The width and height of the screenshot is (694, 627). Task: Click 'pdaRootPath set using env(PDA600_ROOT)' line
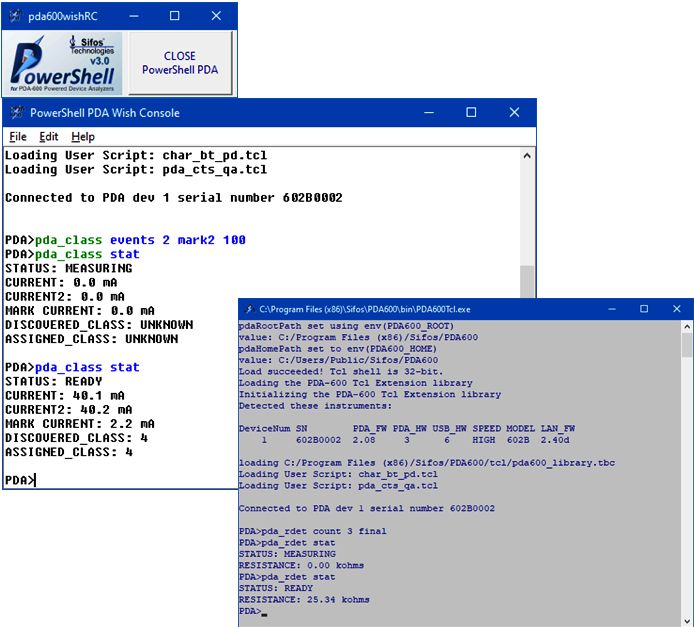pos(347,326)
